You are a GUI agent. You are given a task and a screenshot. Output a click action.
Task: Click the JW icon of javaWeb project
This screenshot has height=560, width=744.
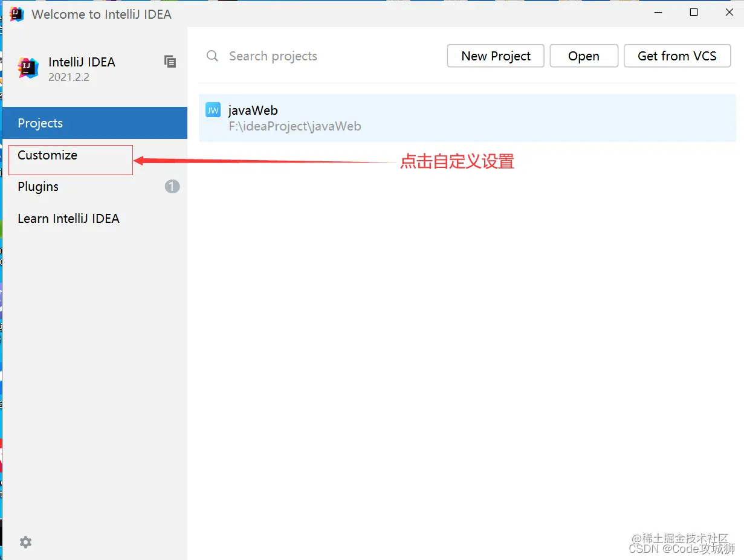tap(213, 110)
